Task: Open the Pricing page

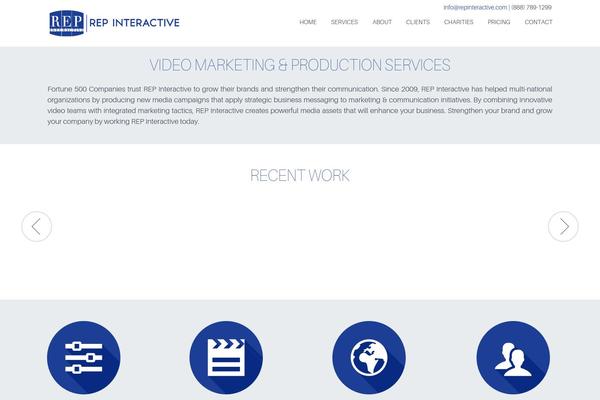Action: point(499,22)
